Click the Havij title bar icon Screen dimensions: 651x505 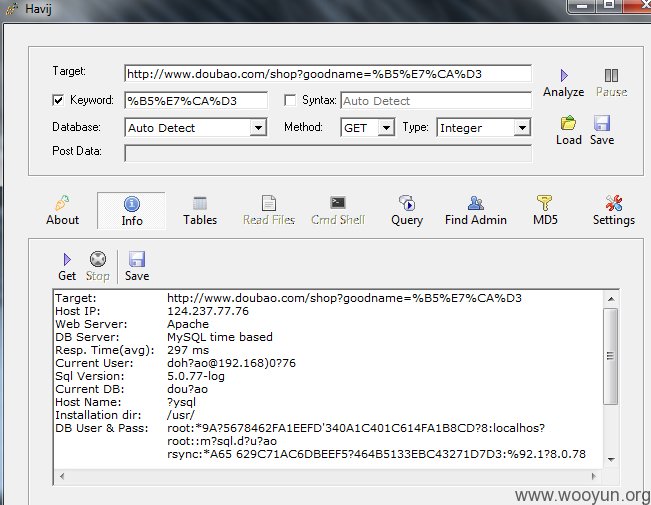[x=12, y=9]
